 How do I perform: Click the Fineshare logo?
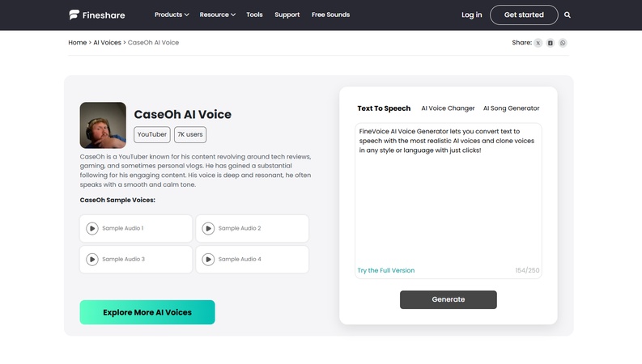(x=97, y=15)
